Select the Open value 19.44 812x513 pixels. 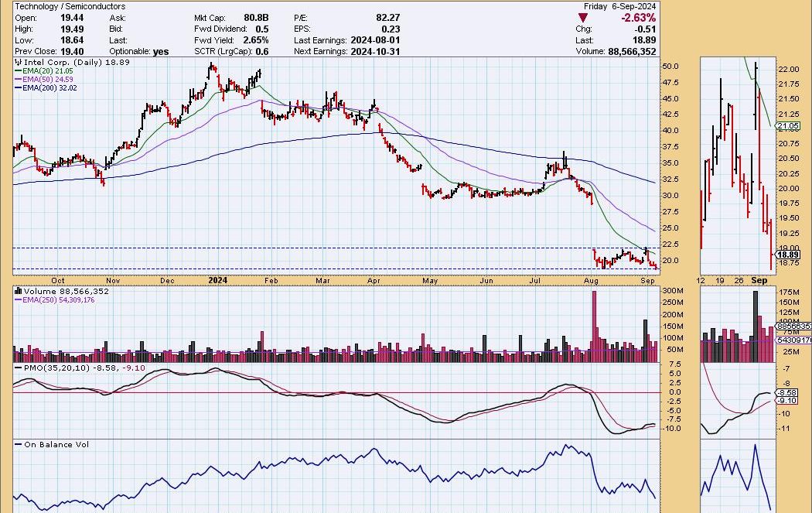(x=72, y=18)
